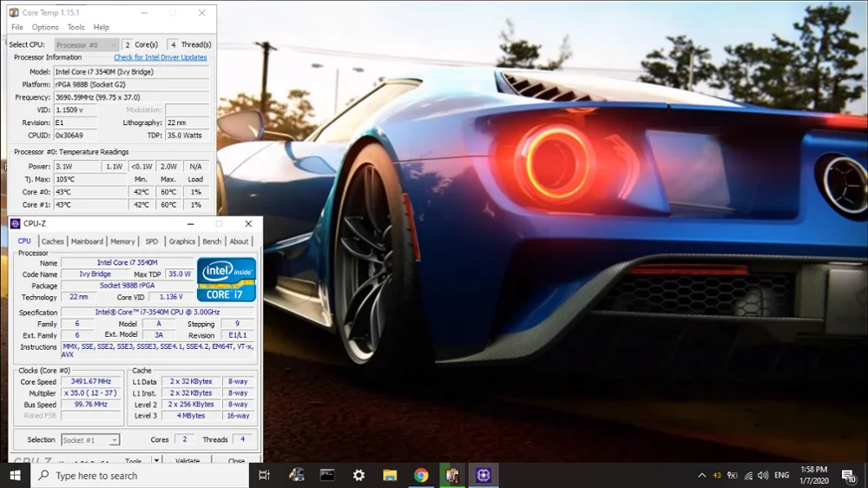Click the Platform value rPGA 988B
Screen dimensions: 868x488
coord(131,84)
